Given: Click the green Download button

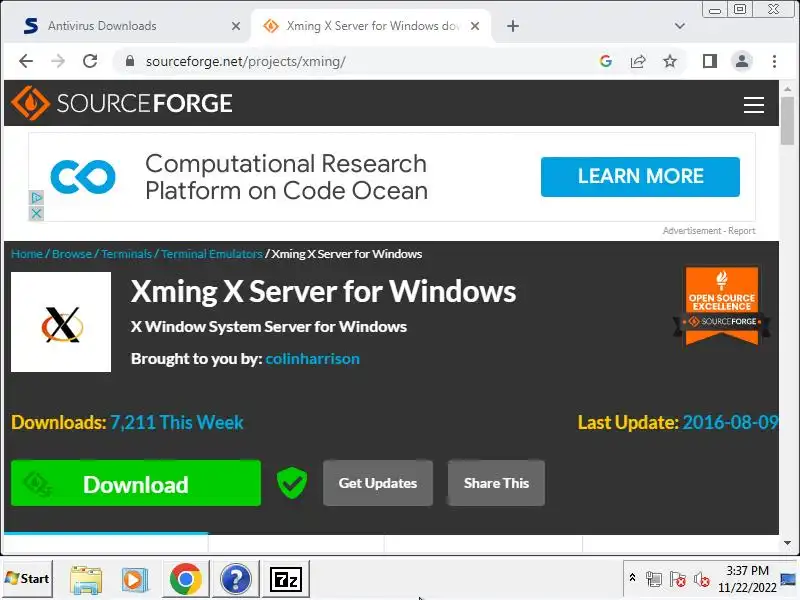Looking at the screenshot, I should tap(136, 483).
